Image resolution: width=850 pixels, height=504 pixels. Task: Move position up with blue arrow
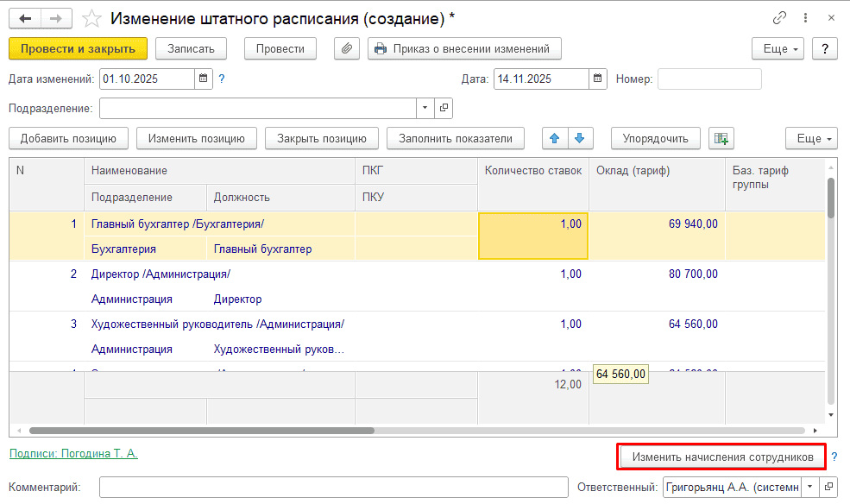click(x=555, y=138)
